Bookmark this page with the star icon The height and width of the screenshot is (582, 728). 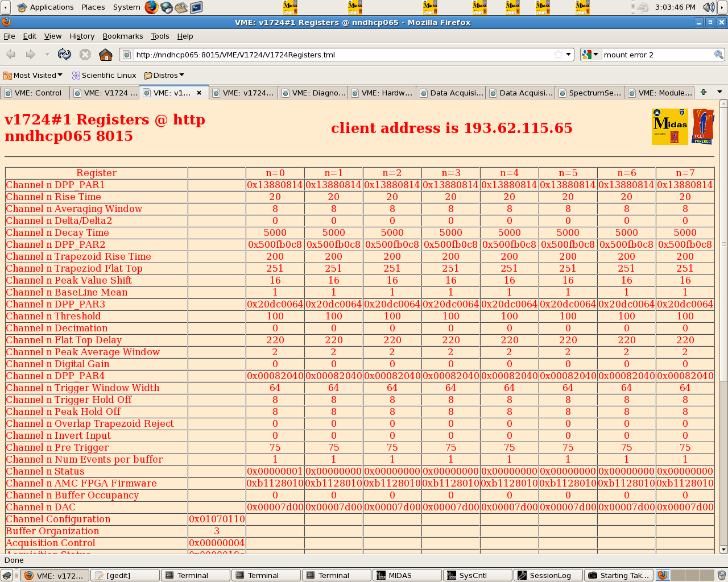coord(559,55)
